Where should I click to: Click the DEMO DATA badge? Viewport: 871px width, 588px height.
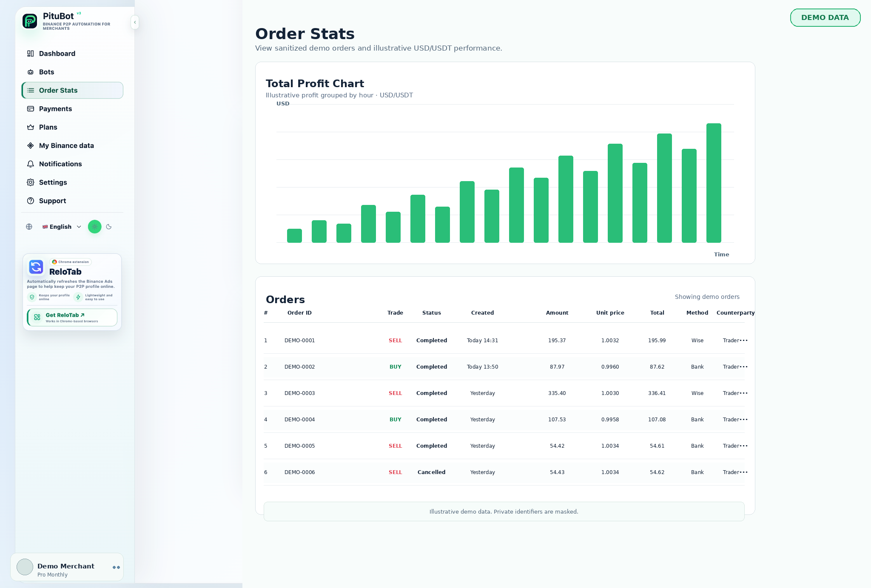click(825, 17)
